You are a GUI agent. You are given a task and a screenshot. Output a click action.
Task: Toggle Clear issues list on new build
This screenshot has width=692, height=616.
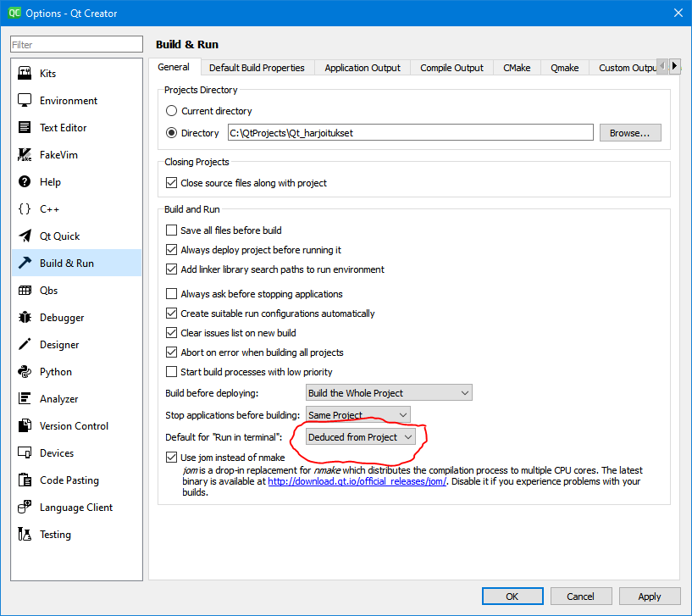click(171, 333)
